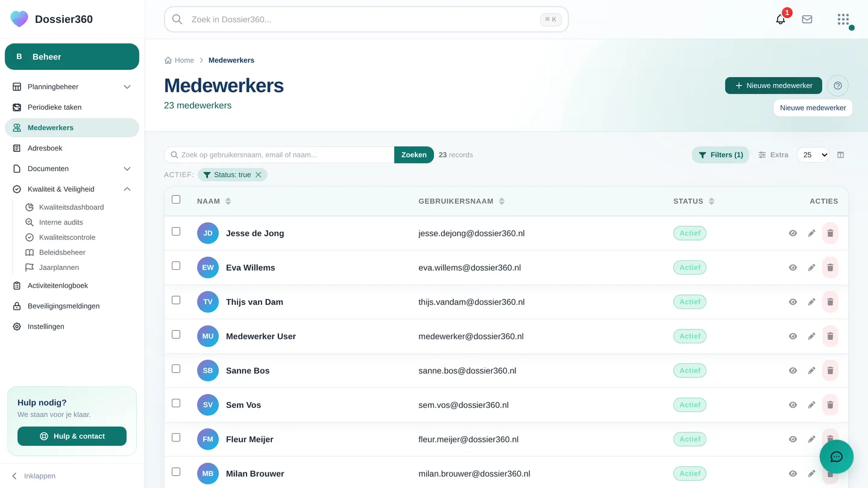Tick the checkbox for Jesse de Jong
The width and height of the screenshot is (868, 488).
[176, 231]
